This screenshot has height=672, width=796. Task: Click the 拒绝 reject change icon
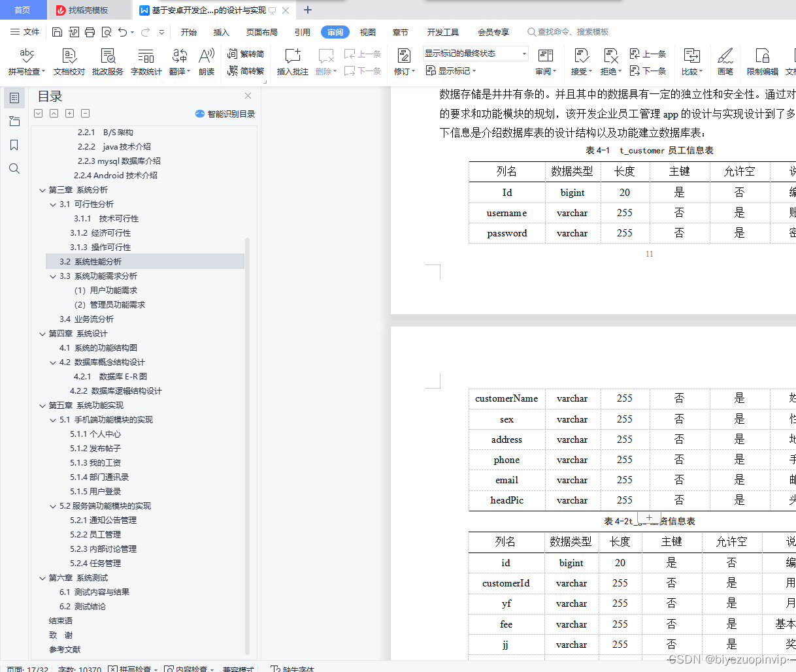[610, 56]
